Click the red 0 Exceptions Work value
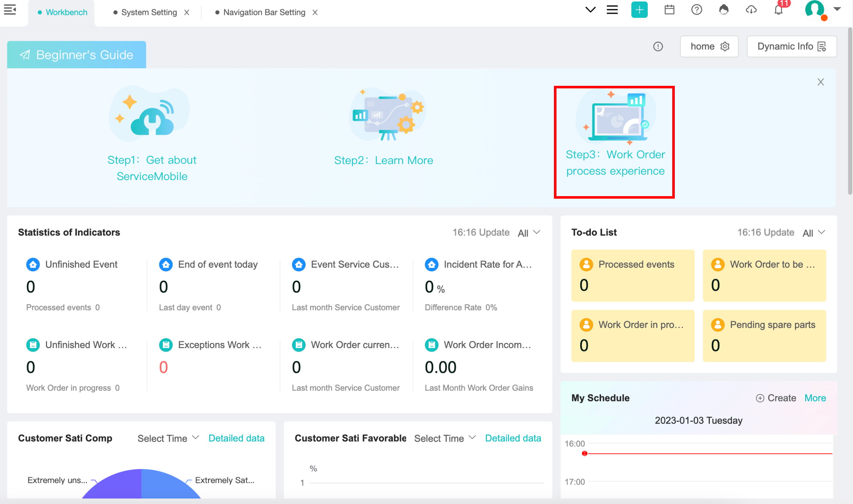 coord(164,367)
